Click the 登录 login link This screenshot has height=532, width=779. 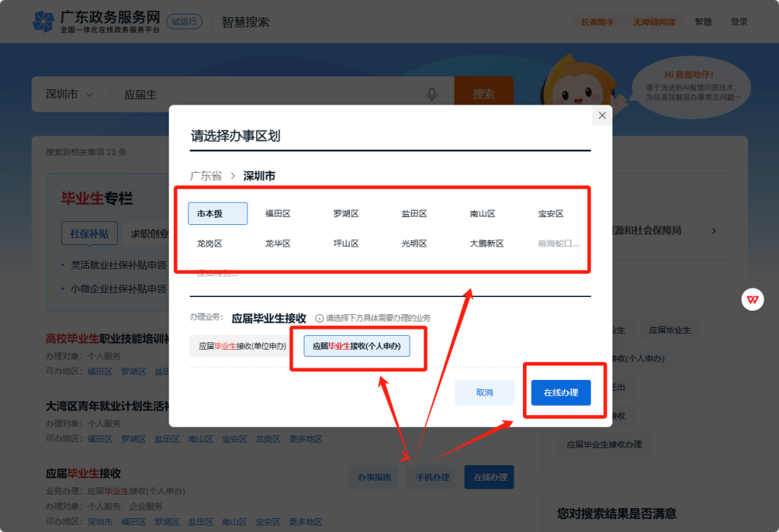739,22
